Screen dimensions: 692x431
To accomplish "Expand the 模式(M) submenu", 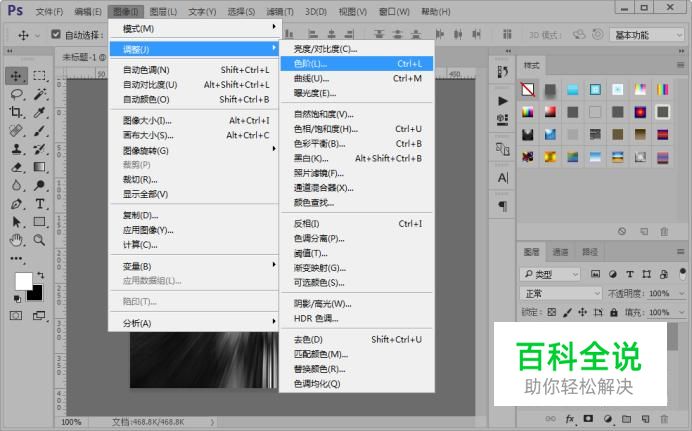I will pyautogui.click(x=194, y=29).
